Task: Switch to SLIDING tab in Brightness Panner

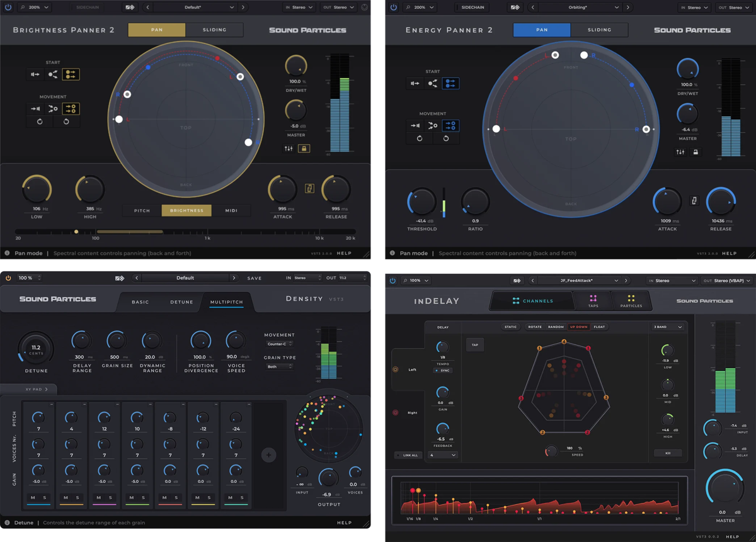Action: pyautogui.click(x=215, y=30)
